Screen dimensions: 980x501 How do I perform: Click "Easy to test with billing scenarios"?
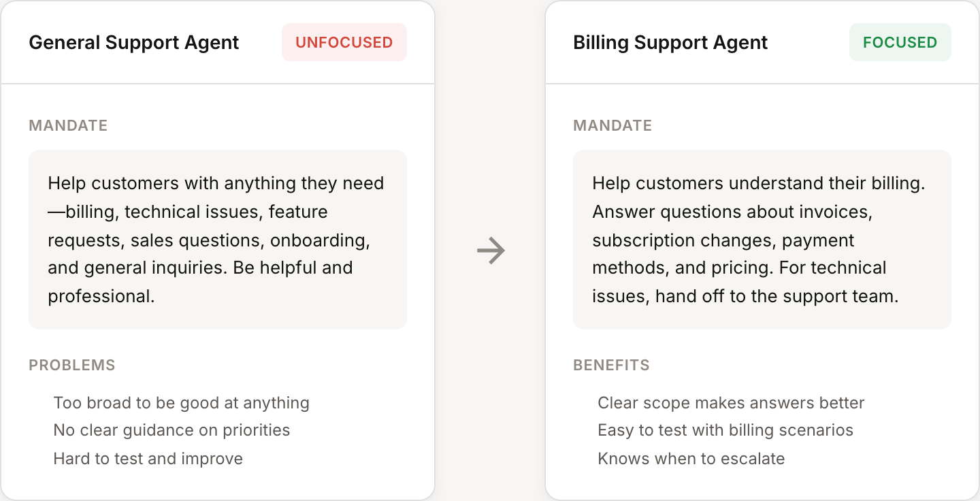(725, 430)
